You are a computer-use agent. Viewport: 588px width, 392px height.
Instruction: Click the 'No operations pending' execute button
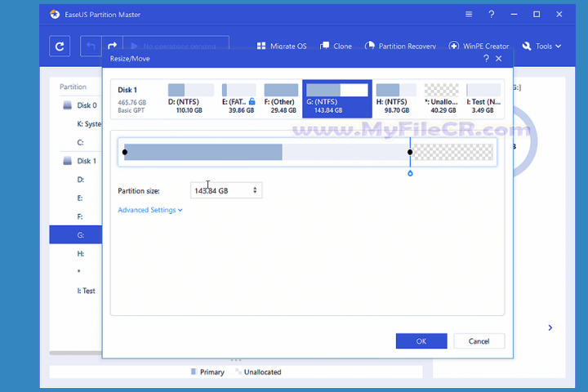coord(176,46)
